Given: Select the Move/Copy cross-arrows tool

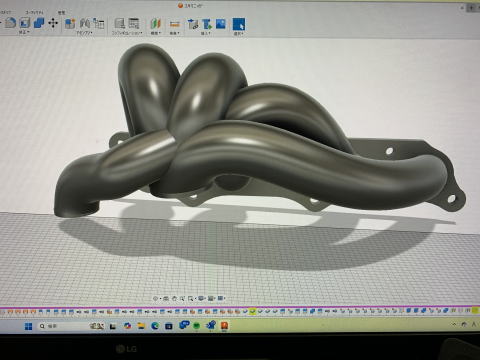Looking at the screenshot, I should click(x=53, y=23).
